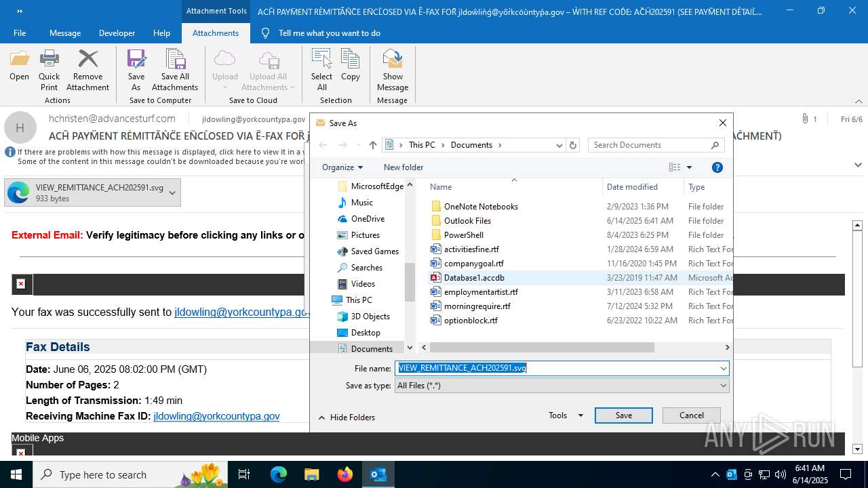Click the Up one level arrow in dialog

coord(373,145)
